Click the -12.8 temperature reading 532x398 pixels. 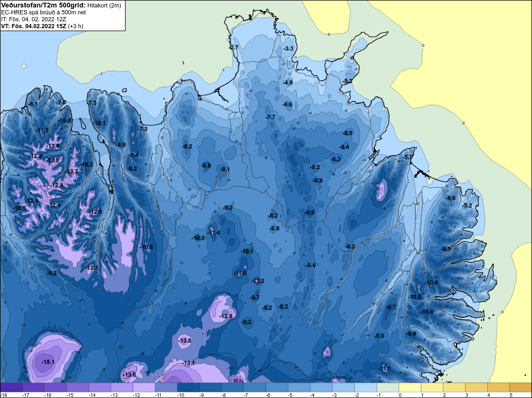(x=57, y=185)
